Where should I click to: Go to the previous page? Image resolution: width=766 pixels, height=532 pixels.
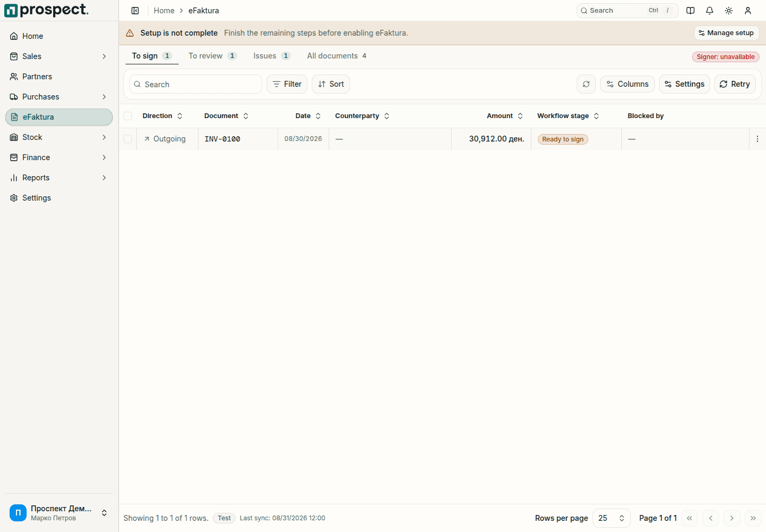[711, 518]
